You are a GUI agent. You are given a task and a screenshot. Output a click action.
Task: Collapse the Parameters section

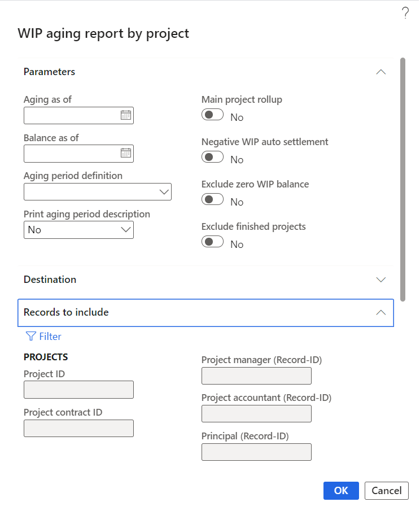pos(381,72)
